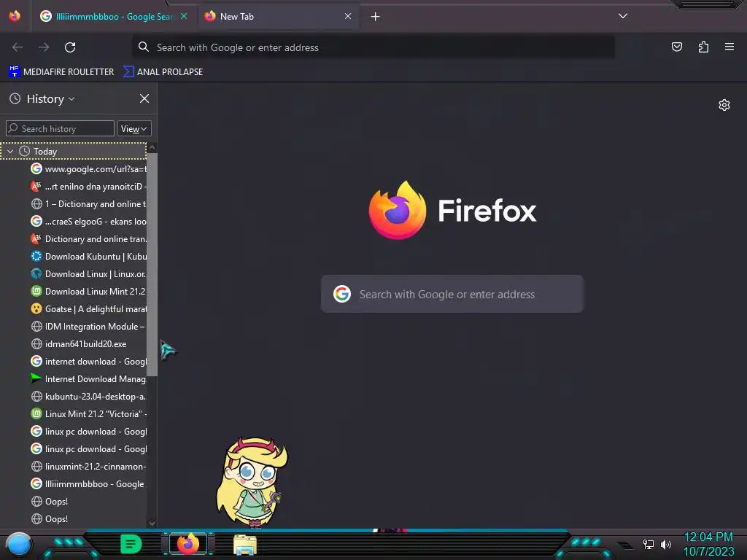Focus the address bar field
The height and width of the screenshot is (560, 747).
pos(373,47)
